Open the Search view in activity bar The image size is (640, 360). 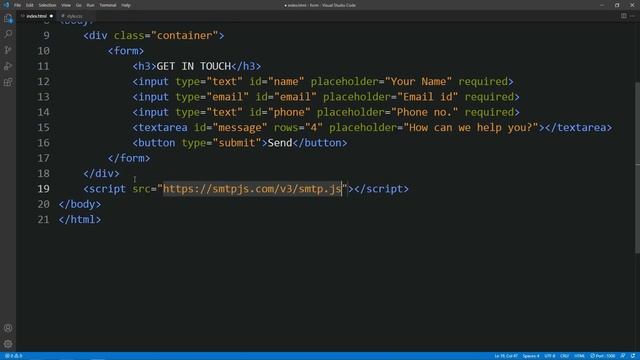[8, 34]
